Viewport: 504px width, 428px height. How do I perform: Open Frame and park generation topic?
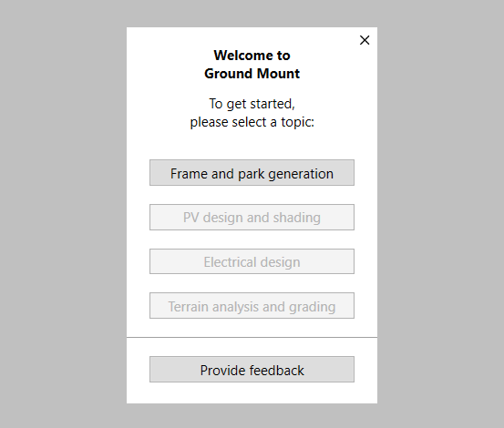(252, 173)
